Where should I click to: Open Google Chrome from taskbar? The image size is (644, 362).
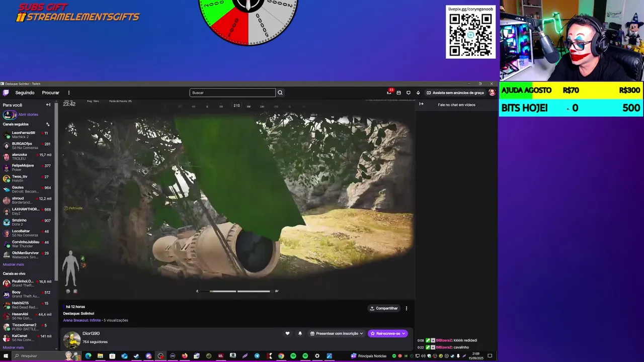281,356
